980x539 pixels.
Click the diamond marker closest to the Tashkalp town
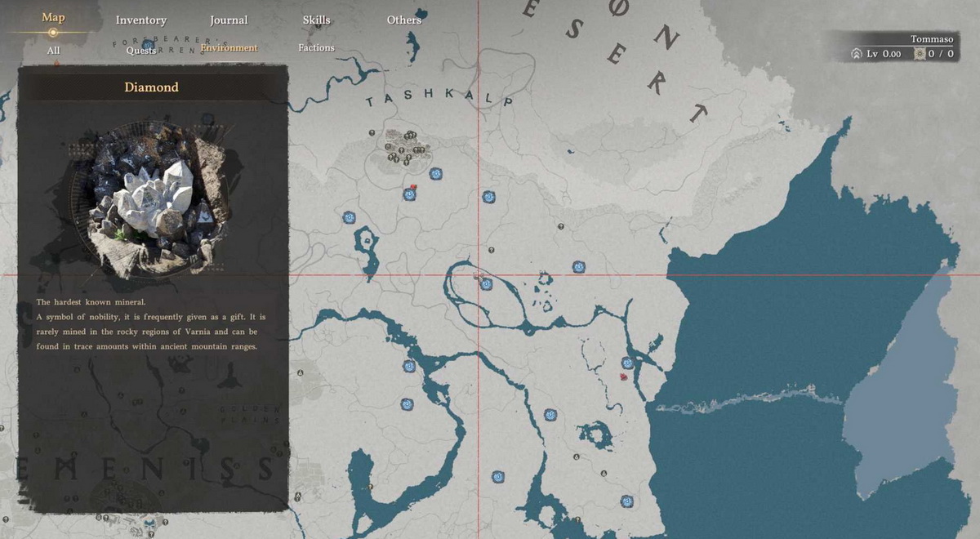[x=436, y=173]
